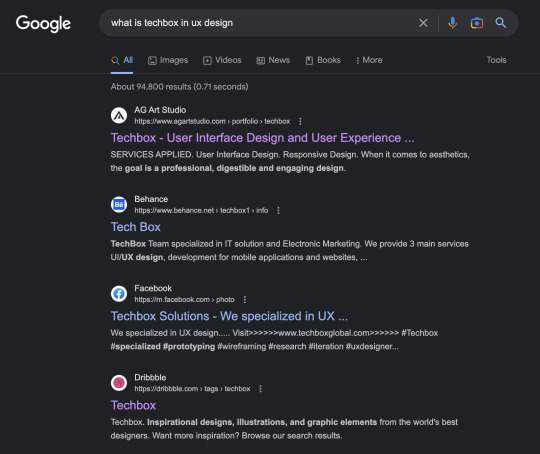Submit search with magnifier icon
Screen dimensions: 540x454
(x=500, y=23)
